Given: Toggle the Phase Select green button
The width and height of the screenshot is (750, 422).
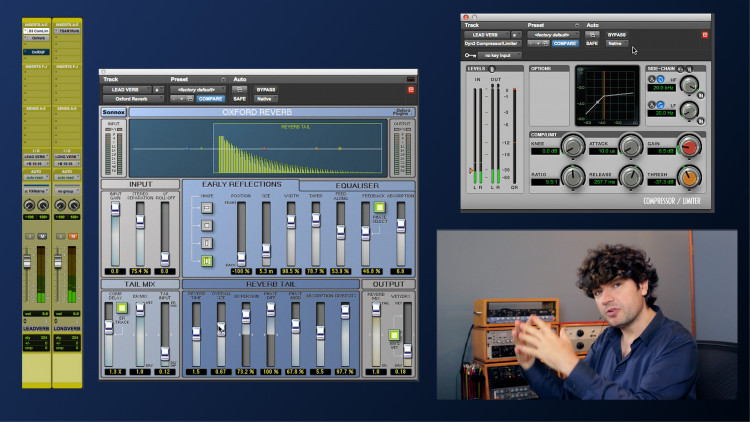Looking at the screenshot, I should (x=379, y=207).
